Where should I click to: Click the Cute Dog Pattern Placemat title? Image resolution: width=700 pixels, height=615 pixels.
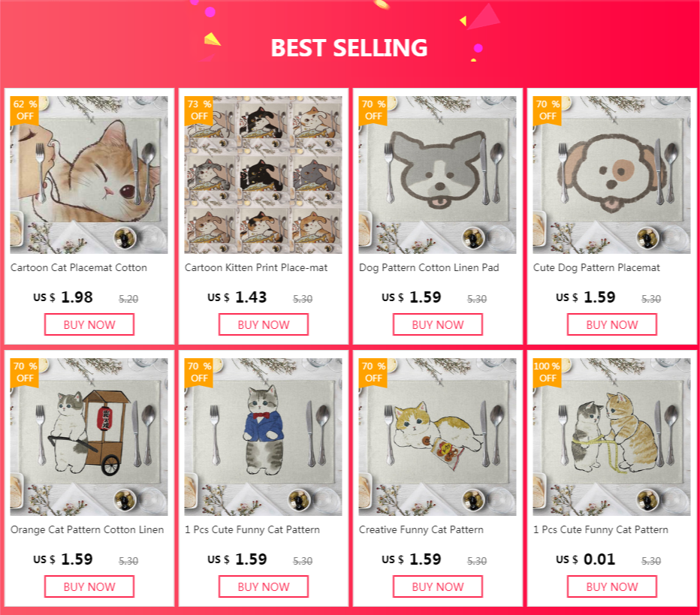coord(596,268)
